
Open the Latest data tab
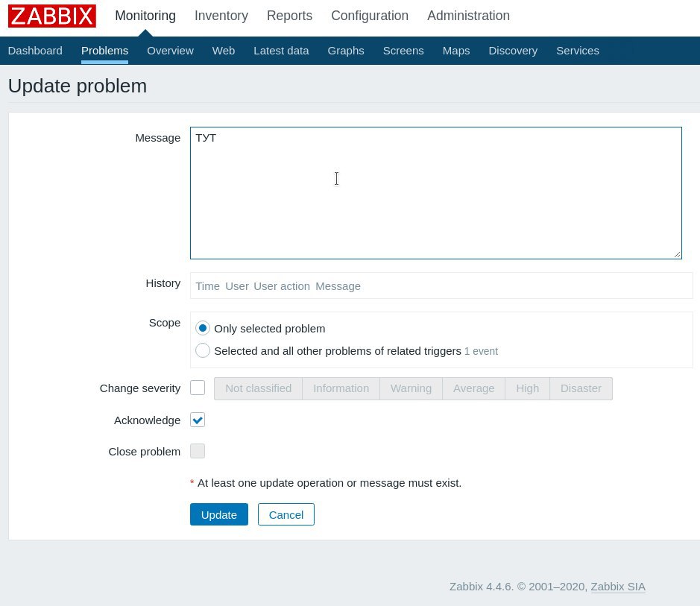(x=281, y=51)
